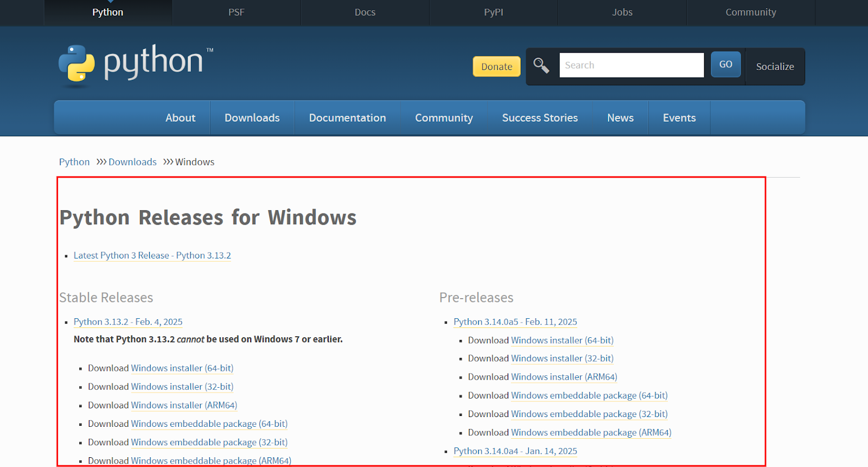Open the Jobs tab in top bar
868x467 pixels.
622,12
